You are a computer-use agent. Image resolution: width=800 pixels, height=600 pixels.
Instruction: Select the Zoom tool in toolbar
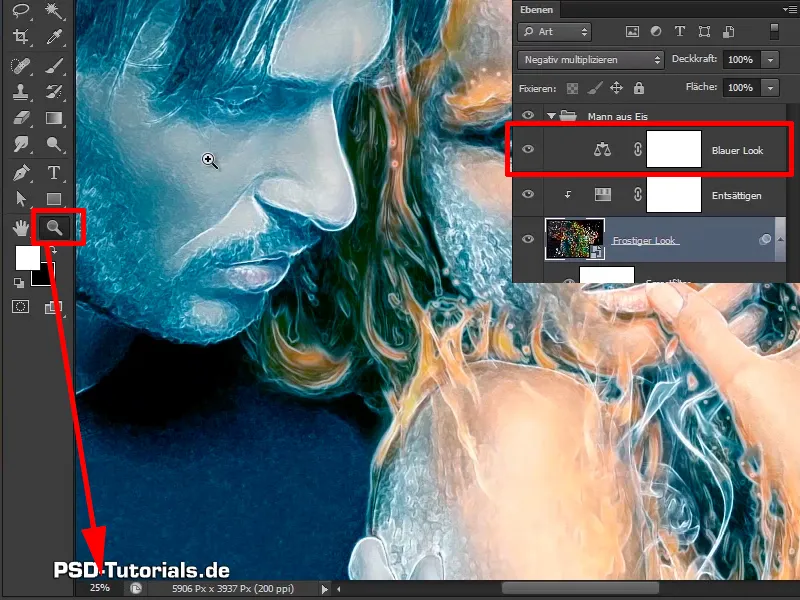(x=54, y=228)
